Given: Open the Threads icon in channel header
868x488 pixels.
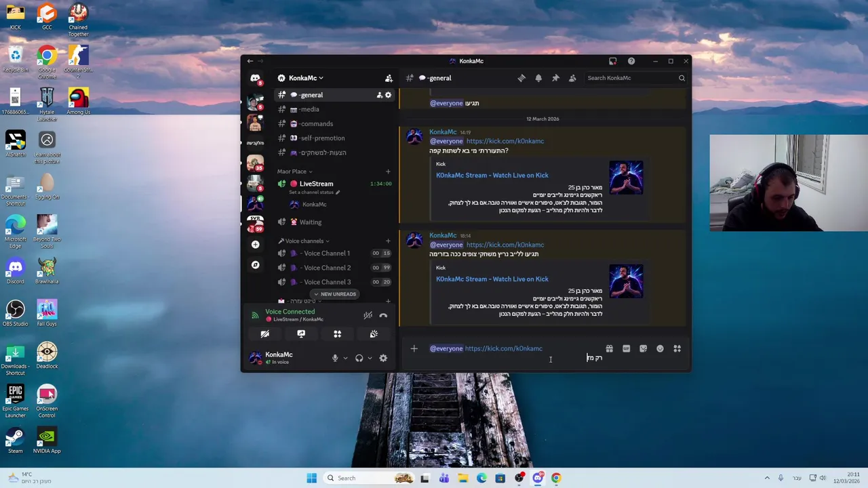Looking at the screenshot, I should [x=521, y=78].
